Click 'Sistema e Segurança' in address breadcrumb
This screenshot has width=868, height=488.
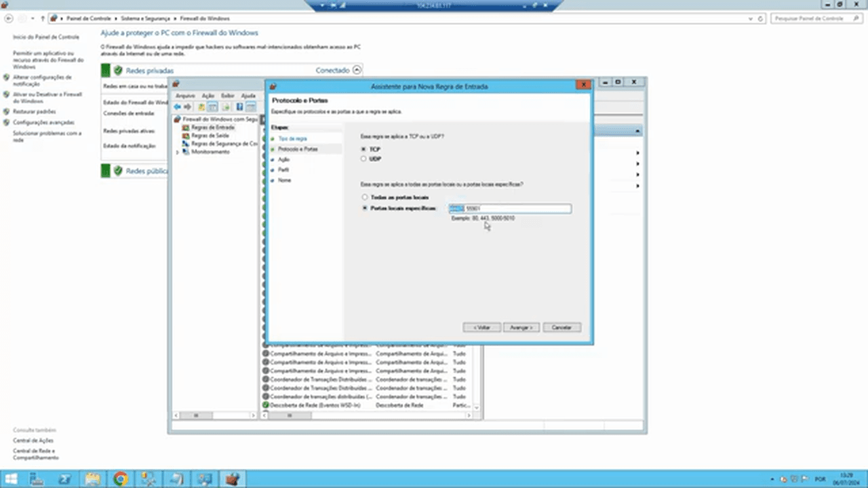(144, 18)
